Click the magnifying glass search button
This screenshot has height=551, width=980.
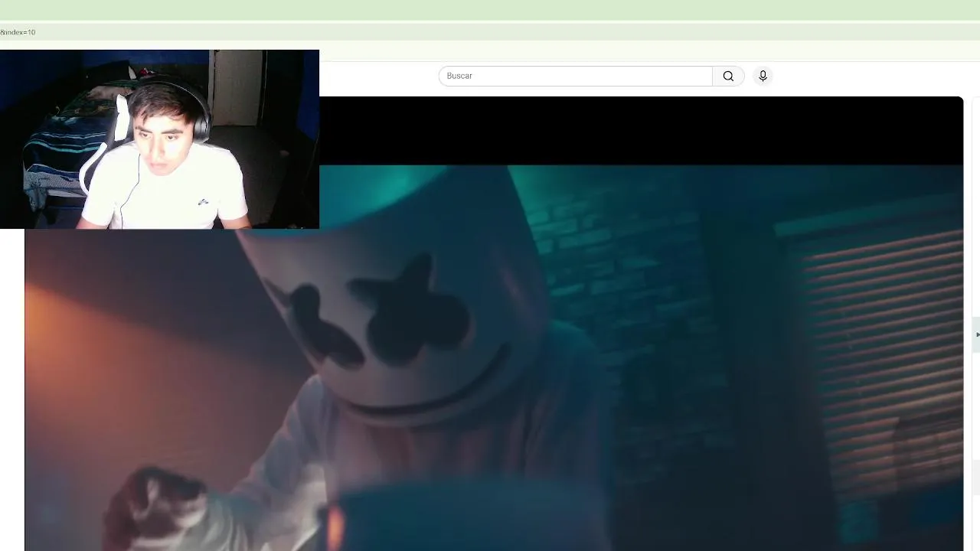tap(728, 76)
